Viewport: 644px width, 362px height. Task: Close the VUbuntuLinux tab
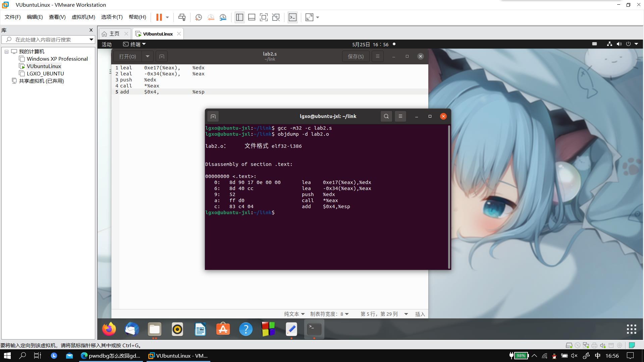pos(179,34)
